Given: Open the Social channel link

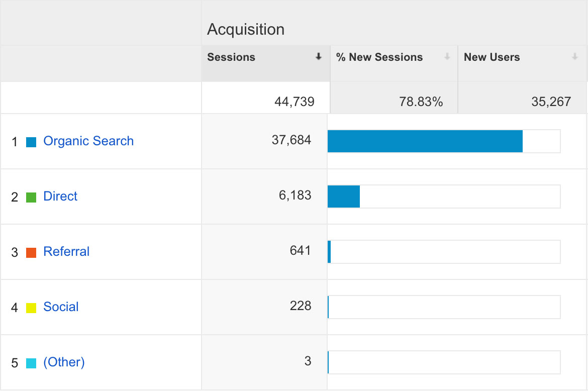Looking at the screenshot, I should tap(61, 307).
